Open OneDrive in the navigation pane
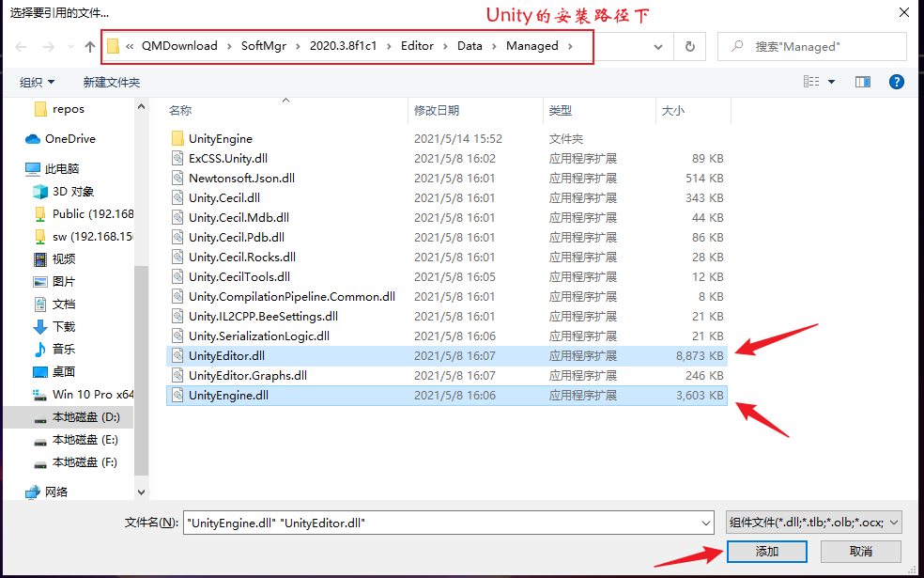The height and width of the screenshot is (578, 924). 60,138
